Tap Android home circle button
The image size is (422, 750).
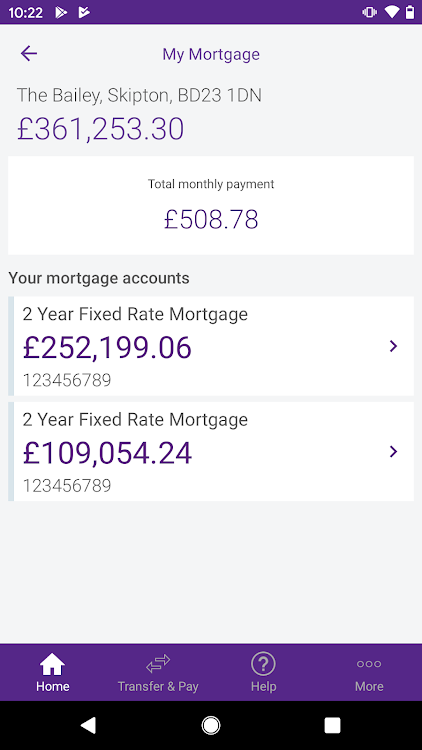point(211,725)
